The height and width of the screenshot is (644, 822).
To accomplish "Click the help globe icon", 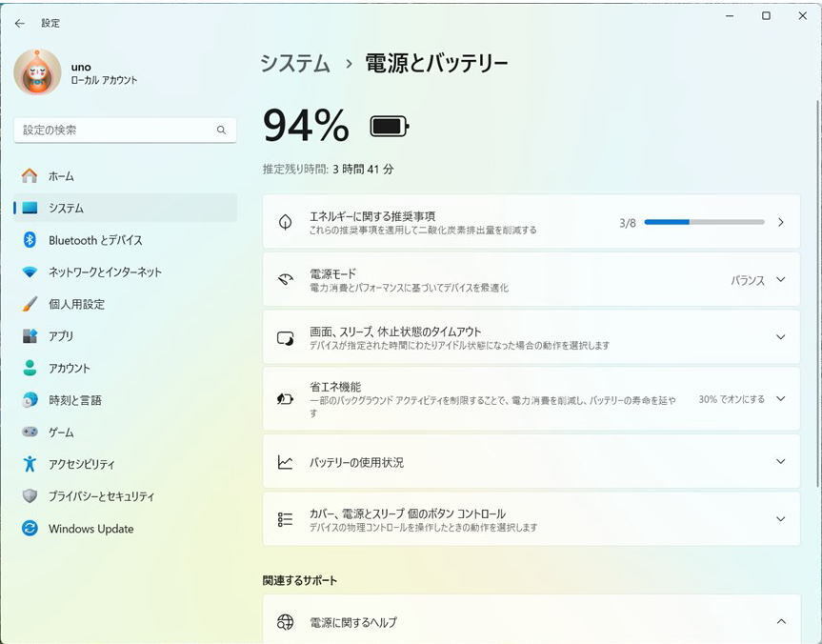I will (285, 622).
